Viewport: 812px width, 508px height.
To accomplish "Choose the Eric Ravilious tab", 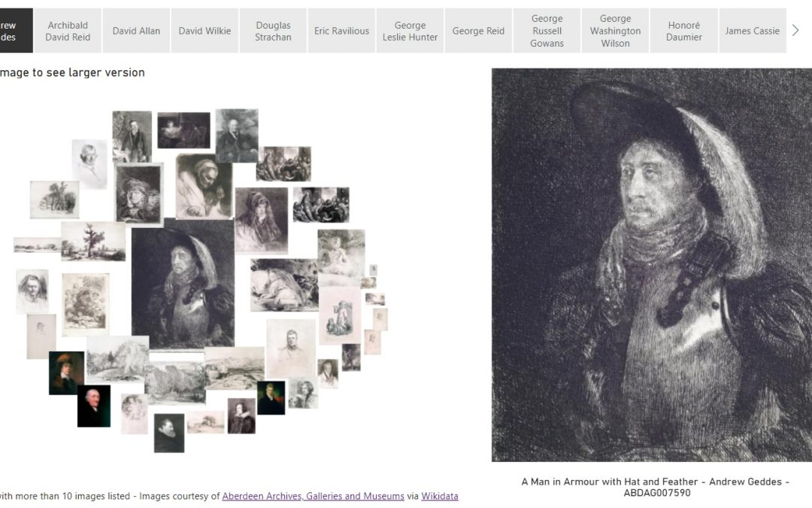I will click(341, 31).
